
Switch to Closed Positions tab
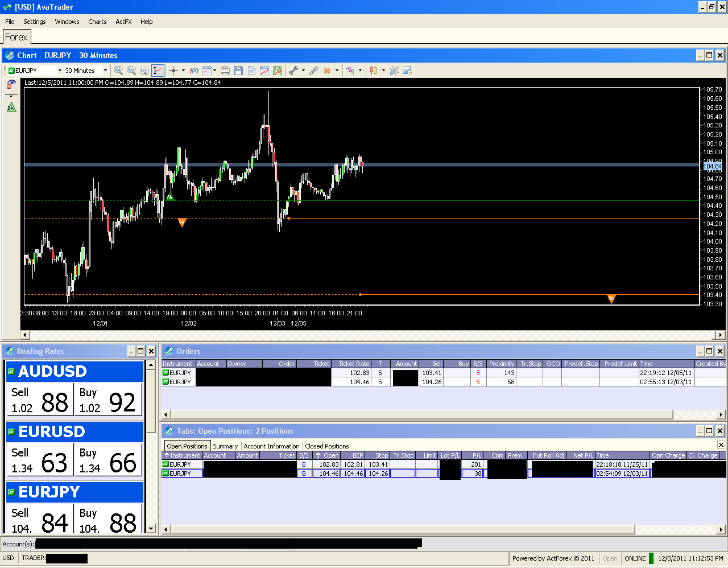click(327, 446)
